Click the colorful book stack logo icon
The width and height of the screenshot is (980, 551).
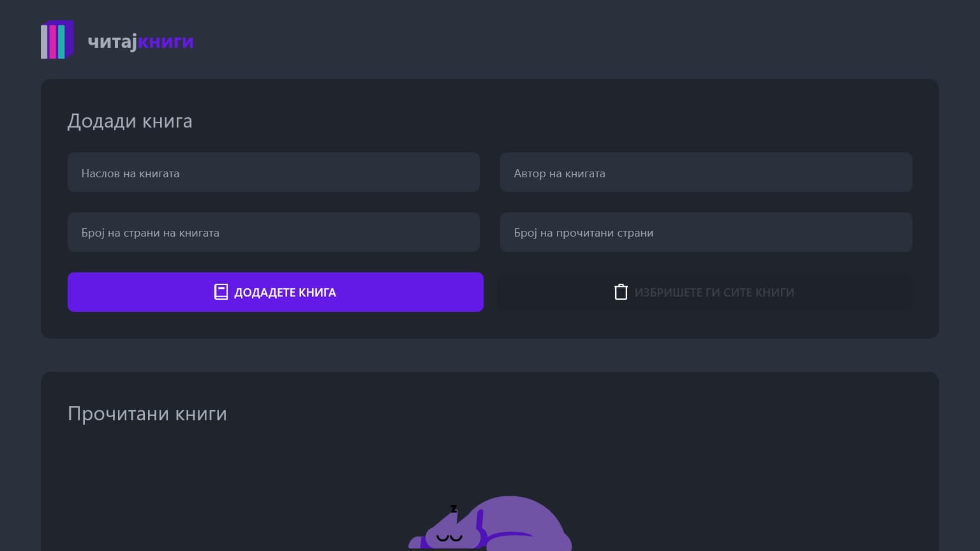(57, 40)
